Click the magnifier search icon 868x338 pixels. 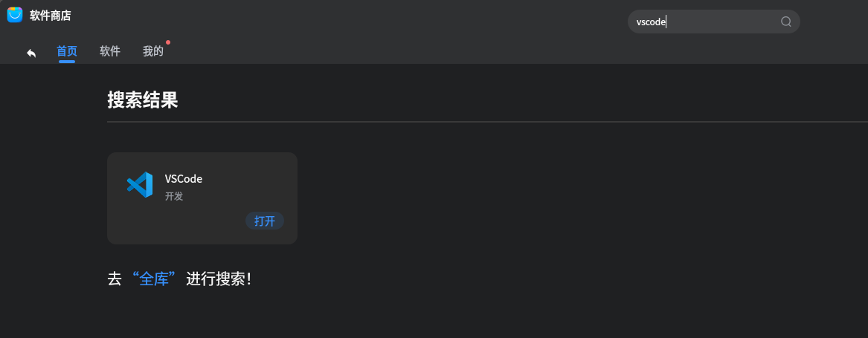(x=786, y=22)
